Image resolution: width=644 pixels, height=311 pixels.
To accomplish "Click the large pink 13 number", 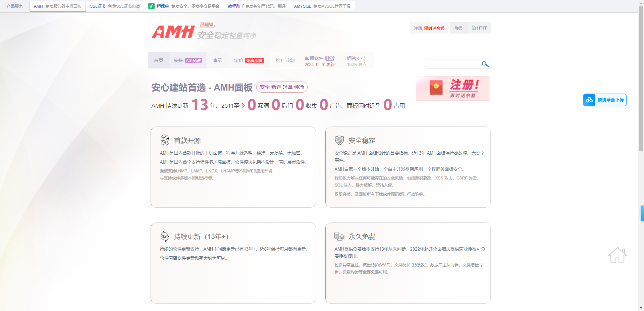I will click(200, 105).
